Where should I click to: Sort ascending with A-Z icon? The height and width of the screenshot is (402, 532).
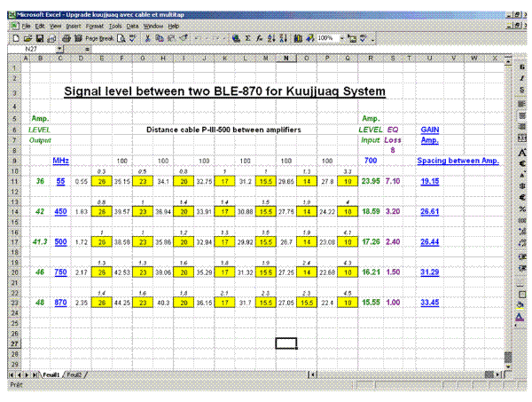(x=271, y=38)
